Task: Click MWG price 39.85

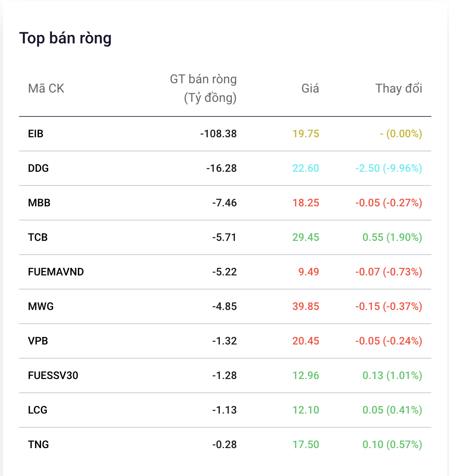Action: [306, 306]
